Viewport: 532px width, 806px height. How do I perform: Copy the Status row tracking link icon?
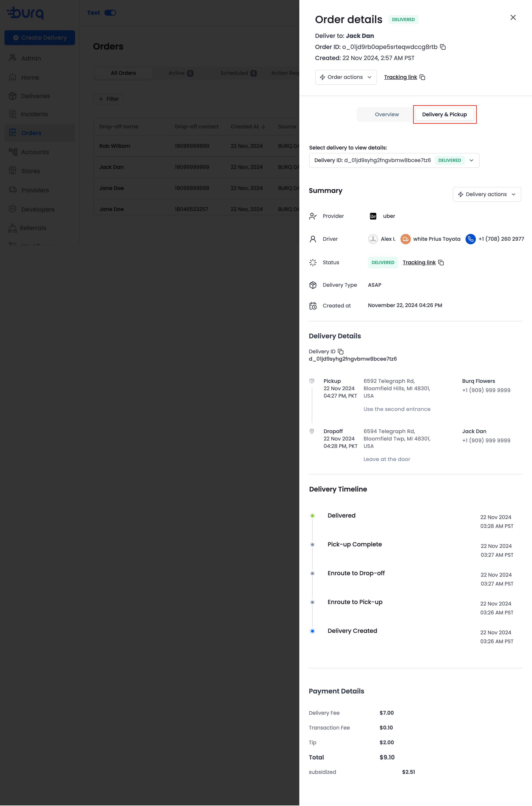pyautogui.click(x=441, y=263)
